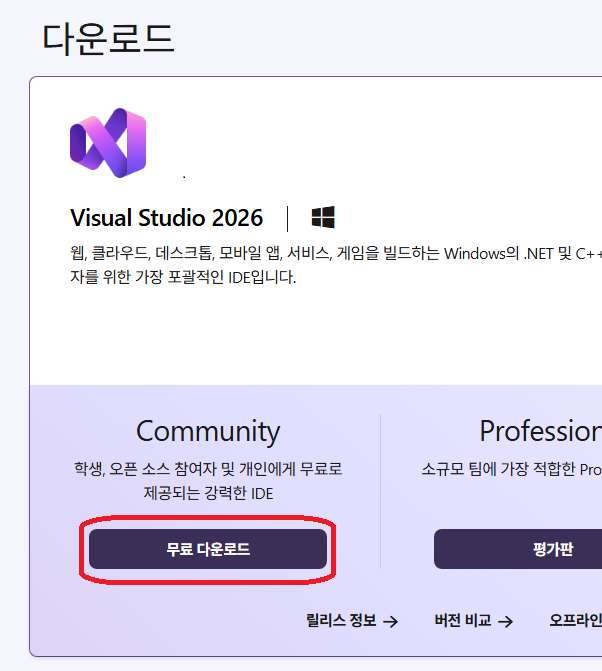Click the 다운로드 page heading

pos(108,39)
